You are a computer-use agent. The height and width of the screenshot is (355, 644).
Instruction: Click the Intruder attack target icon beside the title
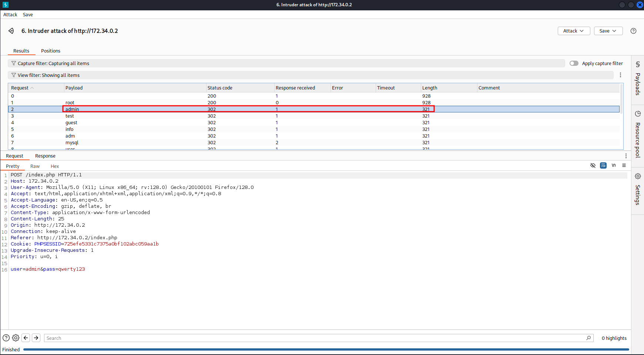click(x=11, y=31)
